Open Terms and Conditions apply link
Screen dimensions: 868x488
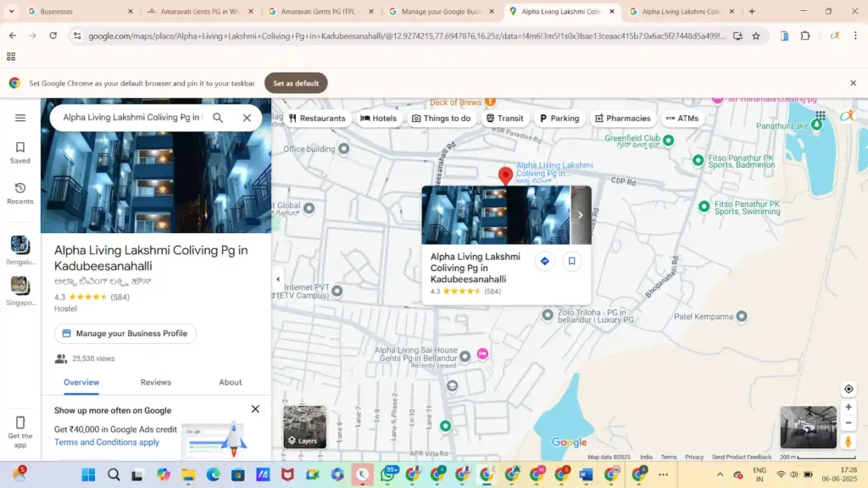tap(107, 442)
